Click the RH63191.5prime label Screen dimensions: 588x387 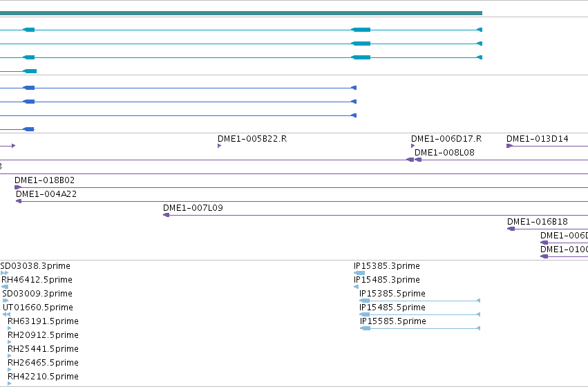(43, 322)
